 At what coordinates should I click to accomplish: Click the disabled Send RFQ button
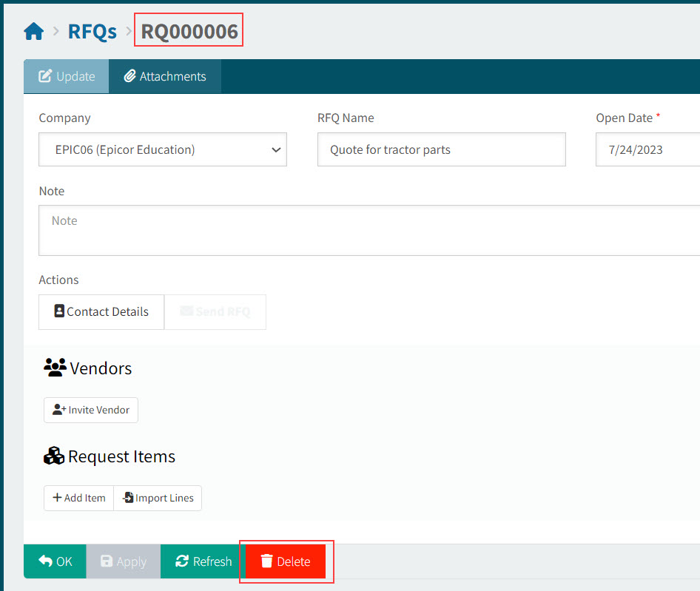pos(215,311)
